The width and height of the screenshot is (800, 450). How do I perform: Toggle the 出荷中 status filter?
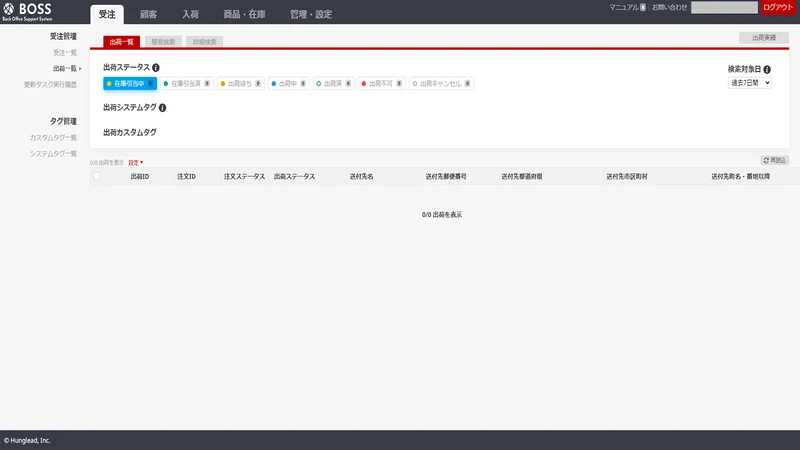(288, 84)
